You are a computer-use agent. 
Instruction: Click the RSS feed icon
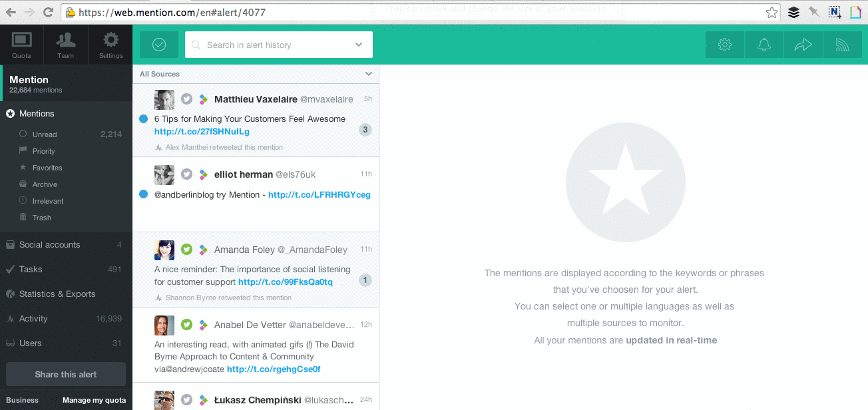click(x=842, y=45)
